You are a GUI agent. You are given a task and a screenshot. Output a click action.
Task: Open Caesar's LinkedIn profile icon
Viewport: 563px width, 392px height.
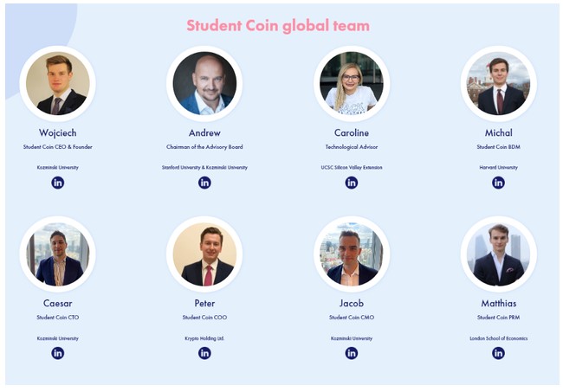tap(58, 353)
